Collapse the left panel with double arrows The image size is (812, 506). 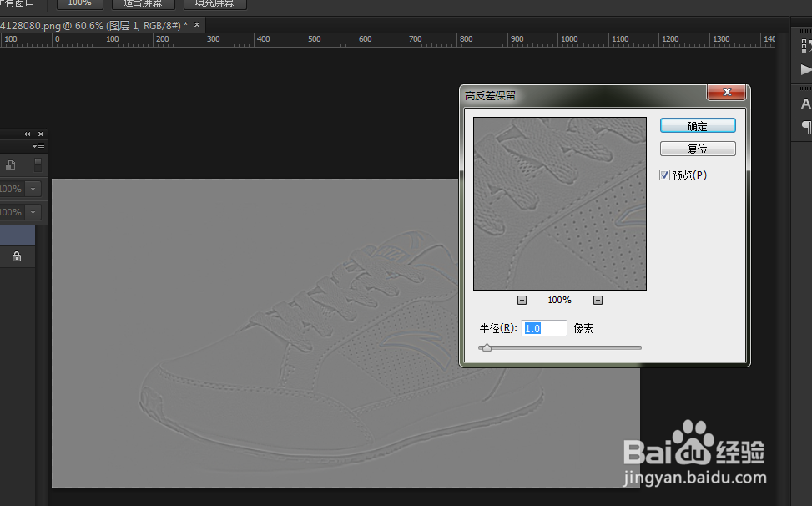tap(27, 134)
